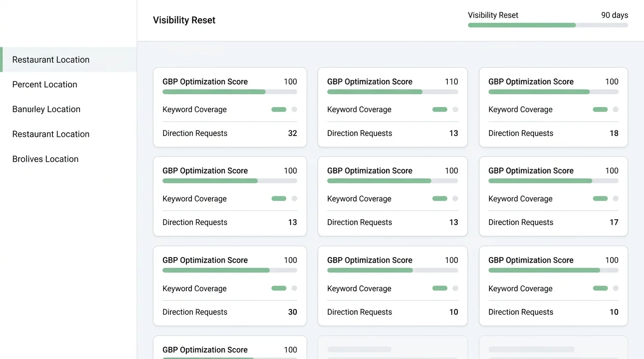Image resolution: width=644 pixels, height=359 pixels.
Task: Click Keyword Coverage label in 17-requests card
Action: [x=520, y=199]
